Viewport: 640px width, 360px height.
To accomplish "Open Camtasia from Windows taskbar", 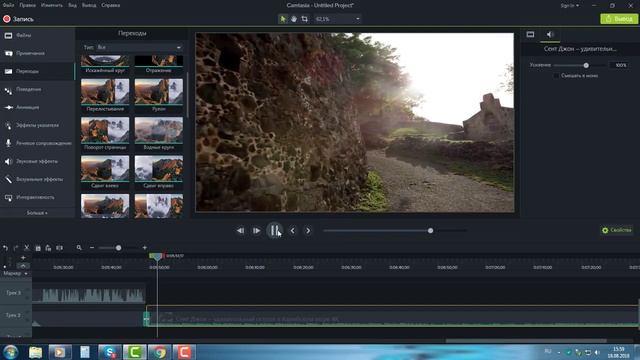I will click(135, 352).
